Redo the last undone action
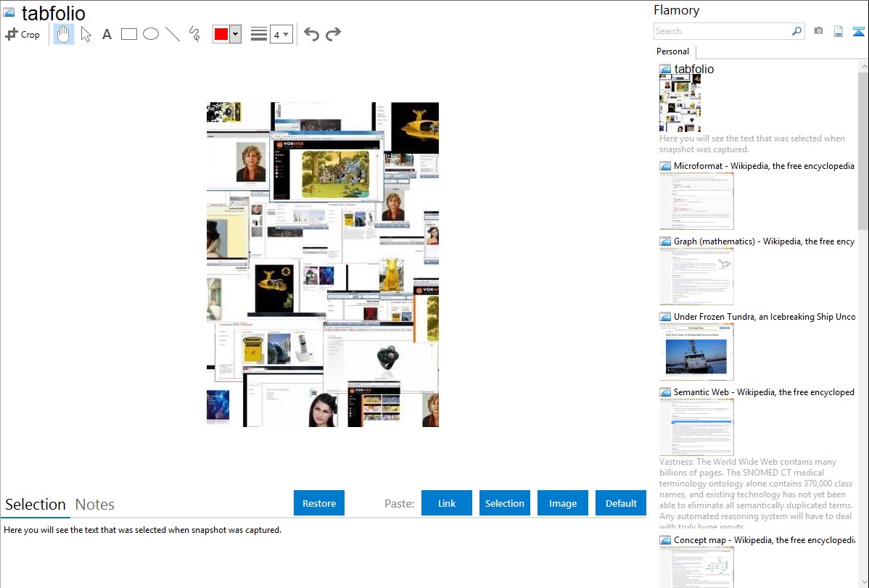Viewport: 869px width, 588px height. 333,34
